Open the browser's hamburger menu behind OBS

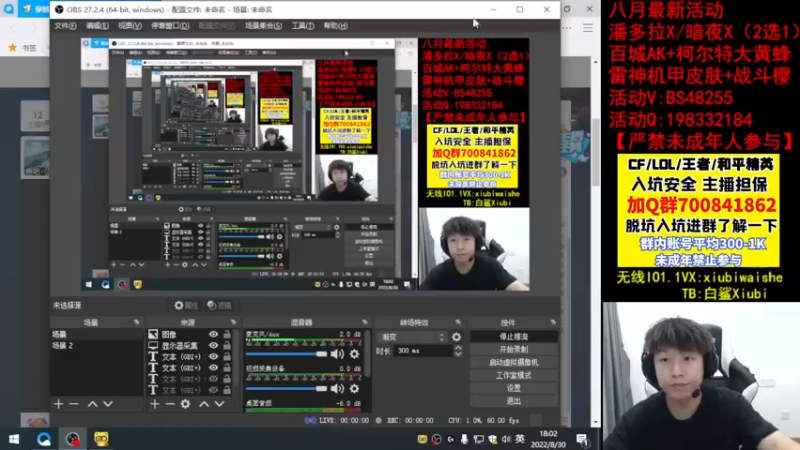pos(588,28)
